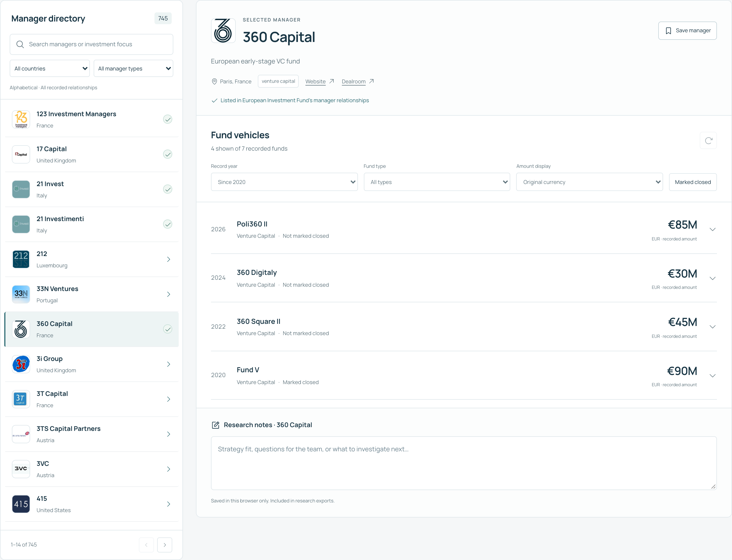Screen dimensions: 732x560
Task: Click the search magnifier icon
Action: point(20,44)
